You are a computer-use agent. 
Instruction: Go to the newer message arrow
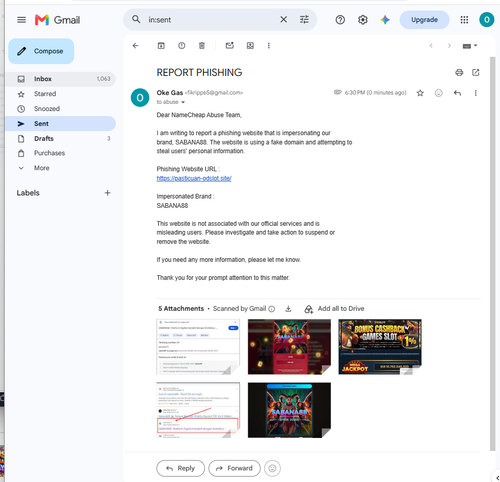(x=431, y=46)
